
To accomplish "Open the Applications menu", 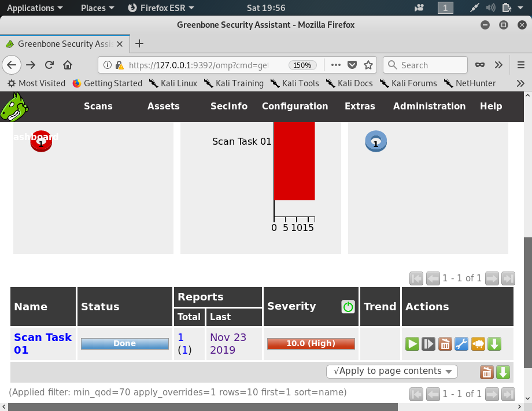I will (x=35, y=8).
